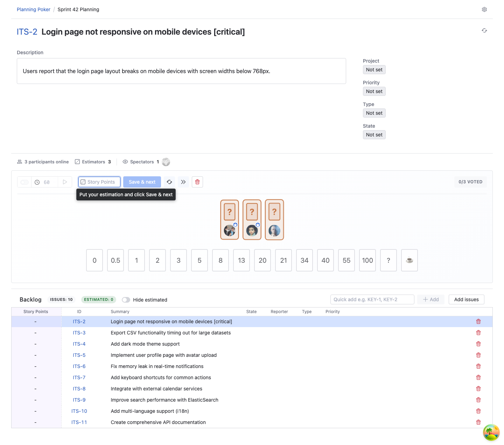Image resolution: width=504 pixels, height=445 pixels.
Task: Delete votes with the toolbar trash icon
Action: [x=197, y=182]
